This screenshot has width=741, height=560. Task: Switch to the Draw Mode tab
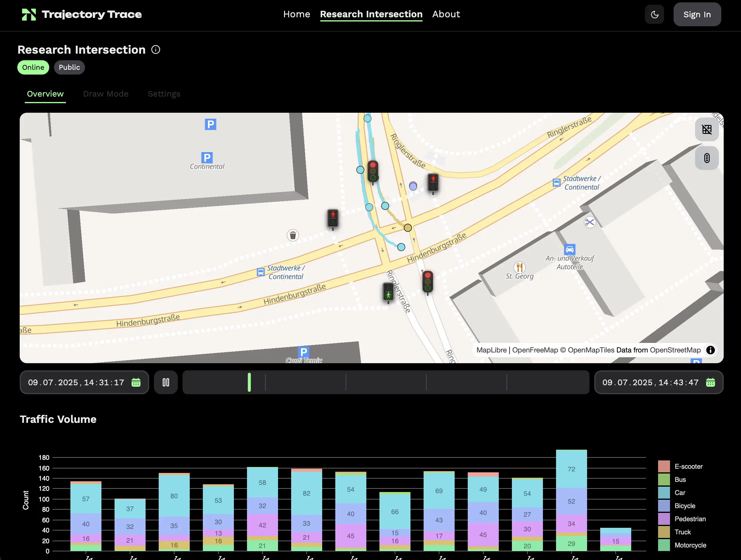coord(106,94)
